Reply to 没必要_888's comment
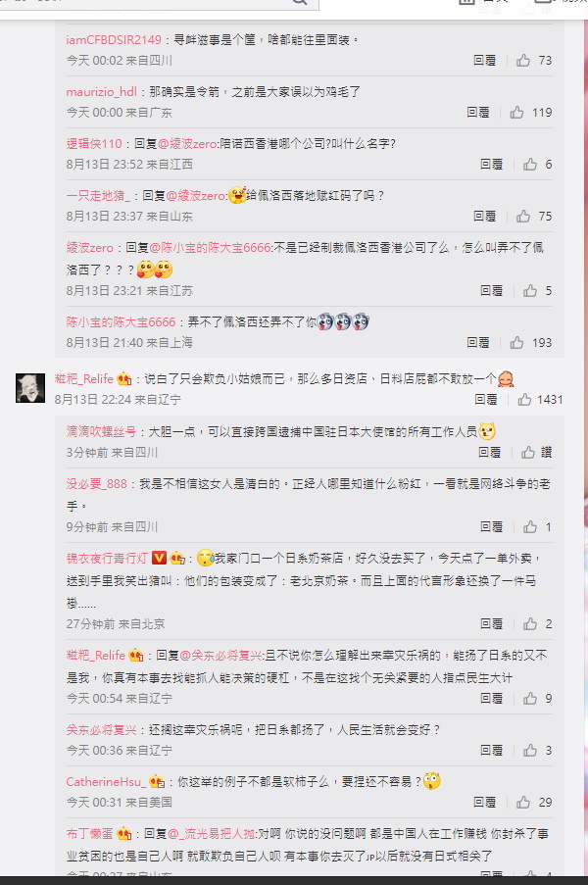588x885 pixels. [x=491, y=526]
